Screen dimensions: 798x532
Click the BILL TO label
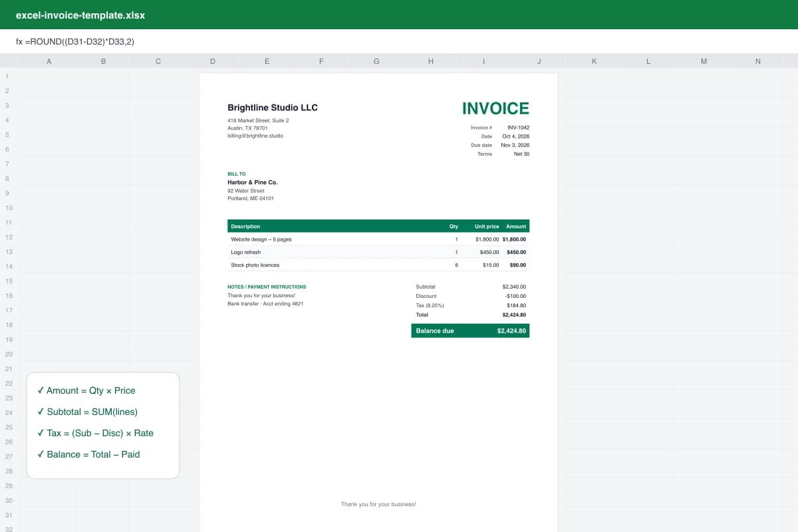236,174
